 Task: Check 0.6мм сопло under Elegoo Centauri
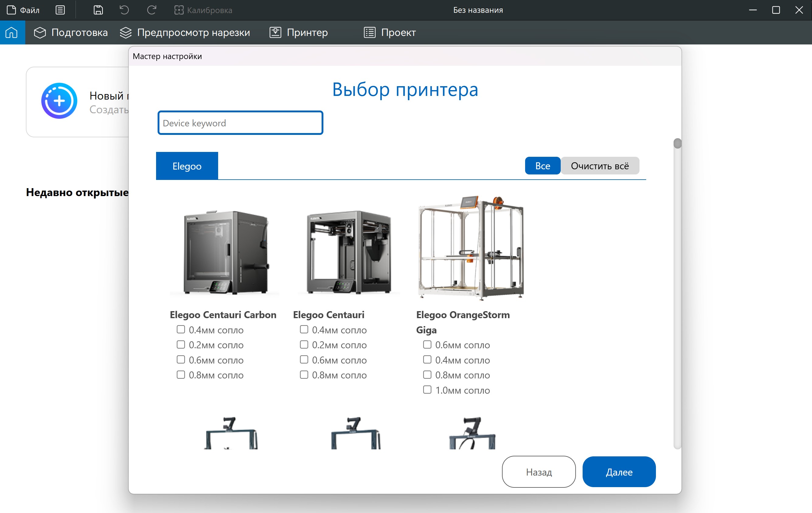[x=304, y=360]
